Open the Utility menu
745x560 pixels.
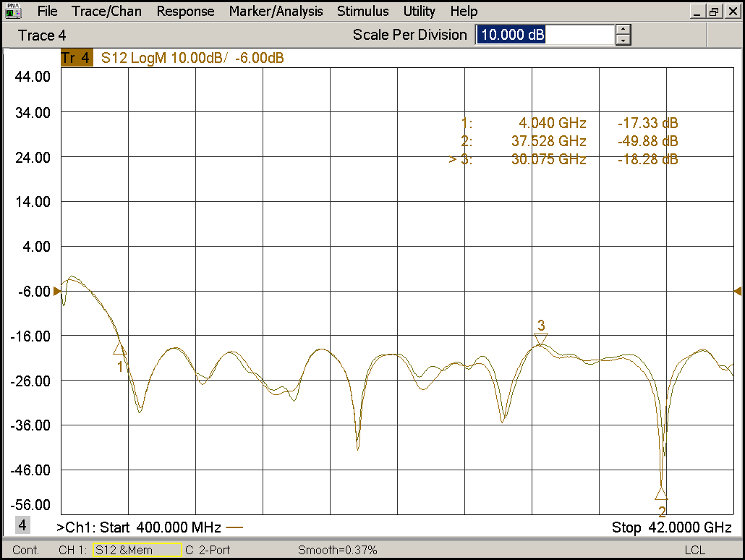coord(419,11)
